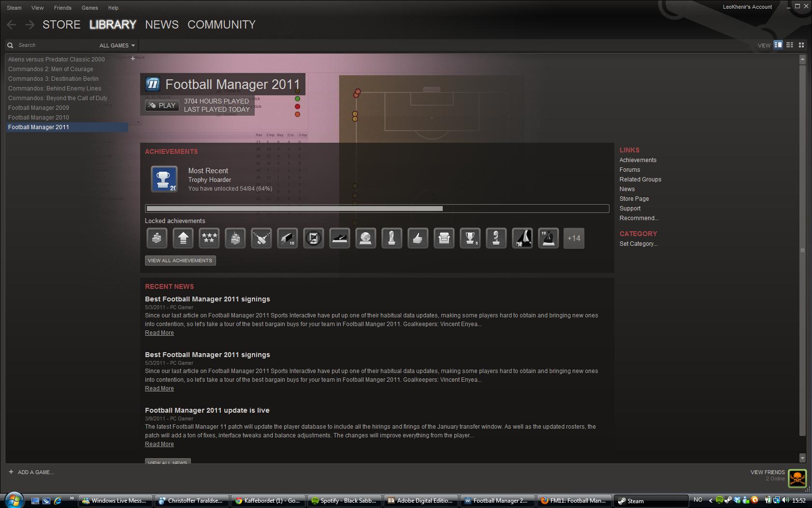The height and width of the screenshot is (508, 812).
Task: Click VIEW ALL ACHIEVEMENTS button
Action: pyautogui.click(x=180, y=260)
